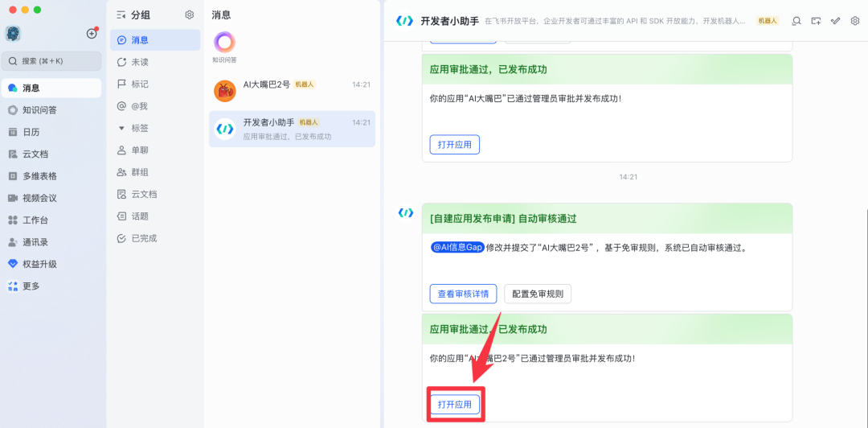Click the 搜索 search field
868x428 pixels.
tap(52, 61)
